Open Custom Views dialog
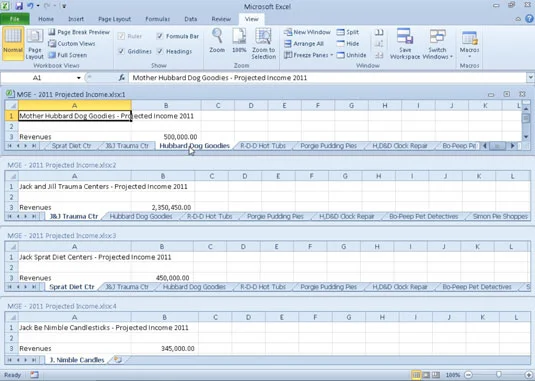This screenshot has width=535, height=381. pos(72,44)
